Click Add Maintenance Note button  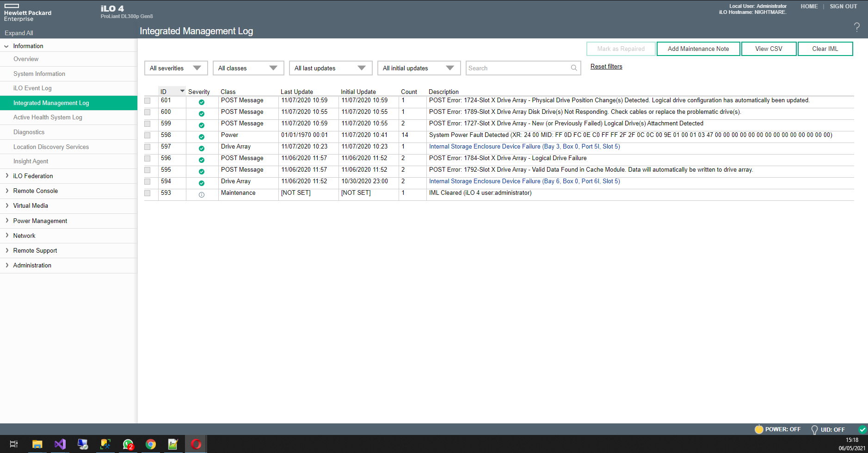pos(698,49)
